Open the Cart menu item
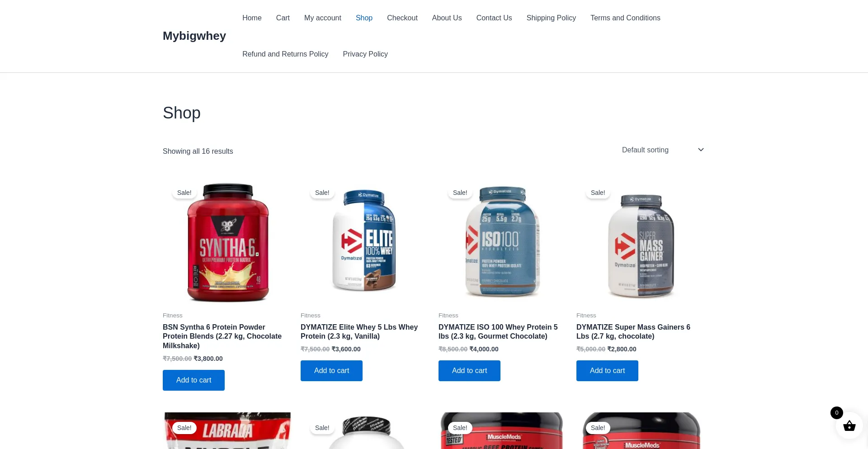Image resolution: width=868 pixels, height=449 pixels. [283, 18]
